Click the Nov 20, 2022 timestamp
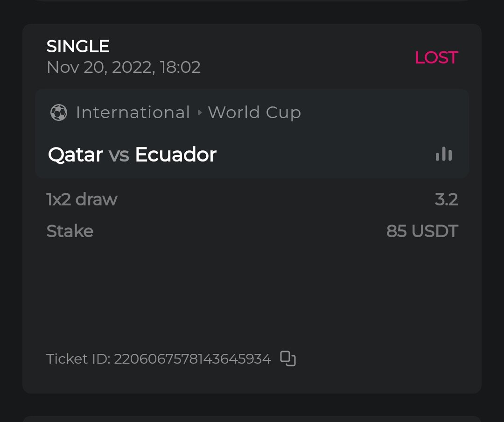This screenshot has height=422, width=504. tap(124, 67)
